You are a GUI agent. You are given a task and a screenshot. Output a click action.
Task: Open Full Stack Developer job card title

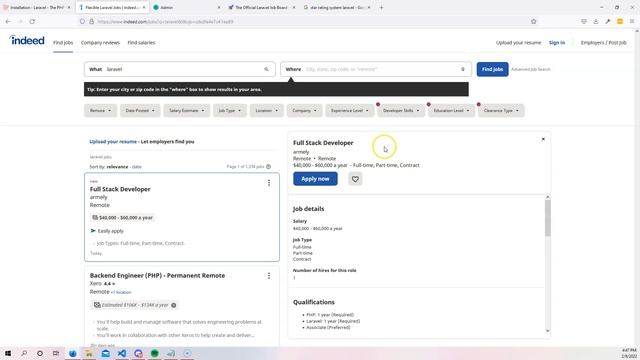click(x=120, y=189)
